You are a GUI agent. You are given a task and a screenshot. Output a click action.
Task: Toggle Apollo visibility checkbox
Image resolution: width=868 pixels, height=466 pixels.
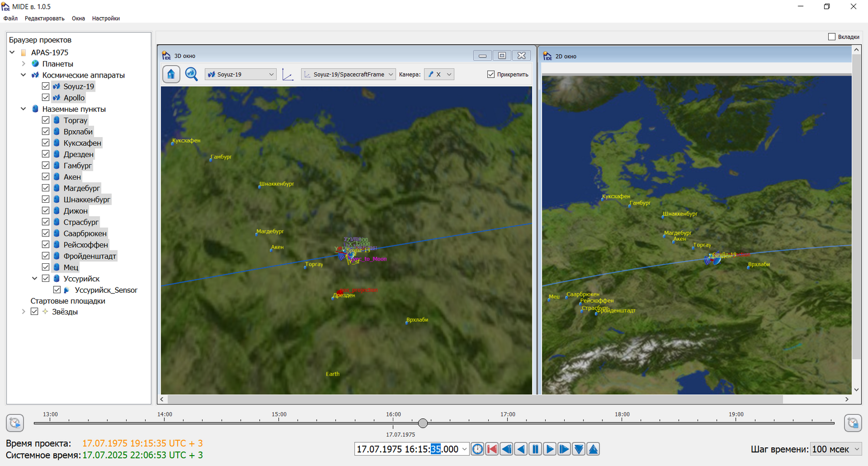[x=45, y=98]
